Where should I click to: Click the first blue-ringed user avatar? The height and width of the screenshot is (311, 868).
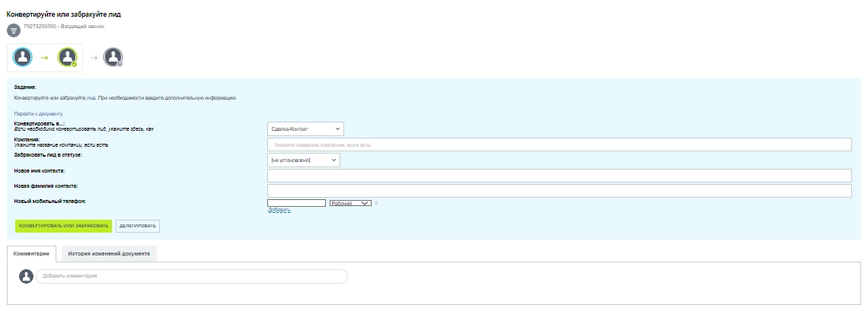[x=24, y=57]
